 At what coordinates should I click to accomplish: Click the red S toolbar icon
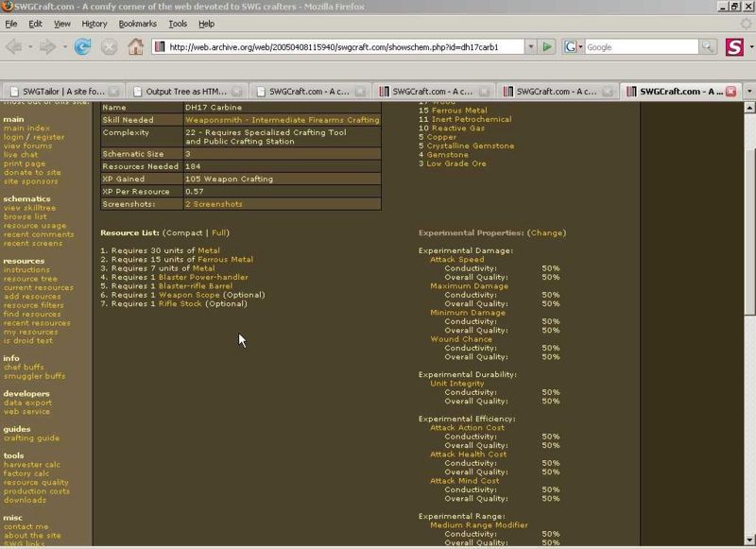tap(734, 46)
